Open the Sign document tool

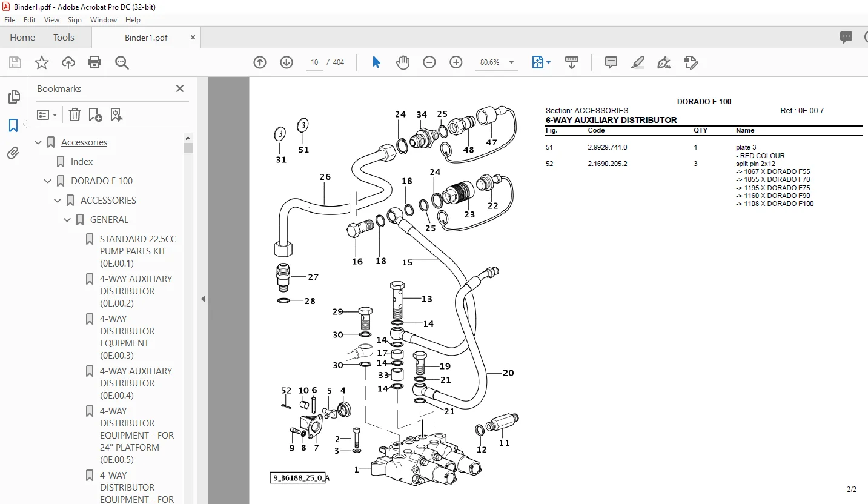(664, 62)
